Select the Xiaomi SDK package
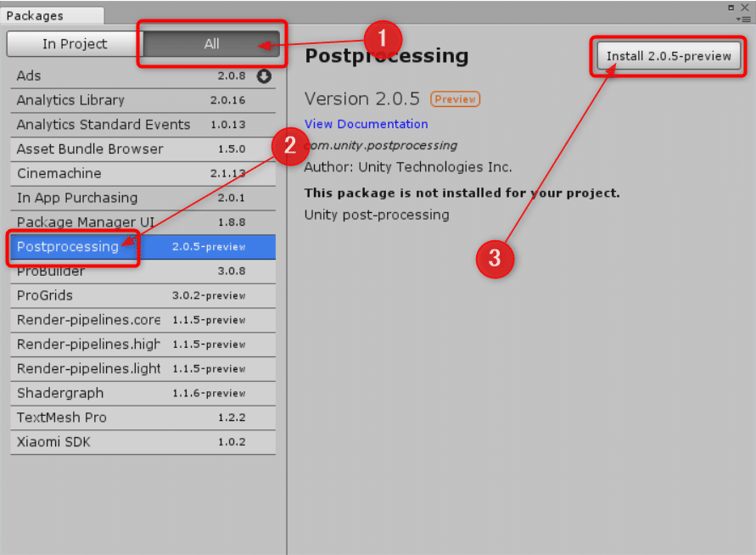The width and height of the screenshot is (756, 555). 143,441
